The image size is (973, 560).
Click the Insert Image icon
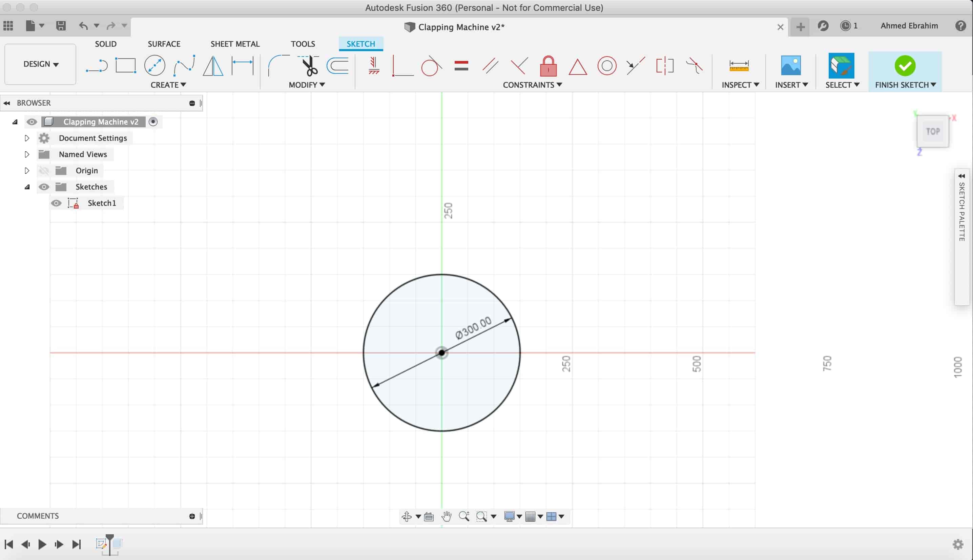791,65
